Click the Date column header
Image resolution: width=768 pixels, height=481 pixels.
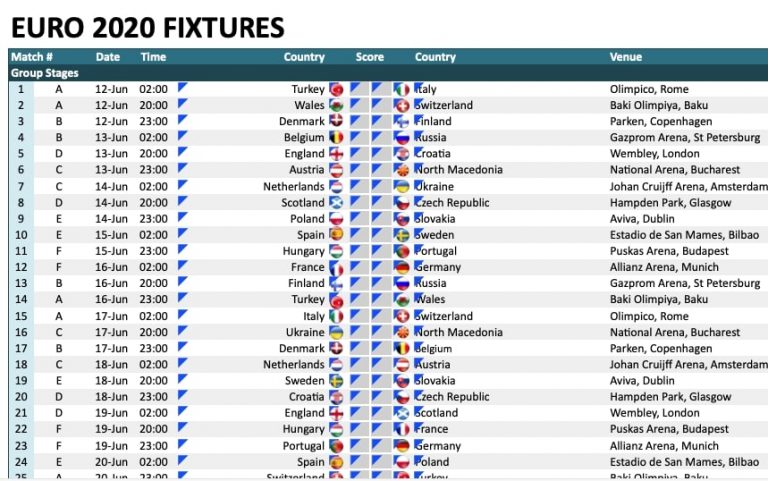[108, 57]
